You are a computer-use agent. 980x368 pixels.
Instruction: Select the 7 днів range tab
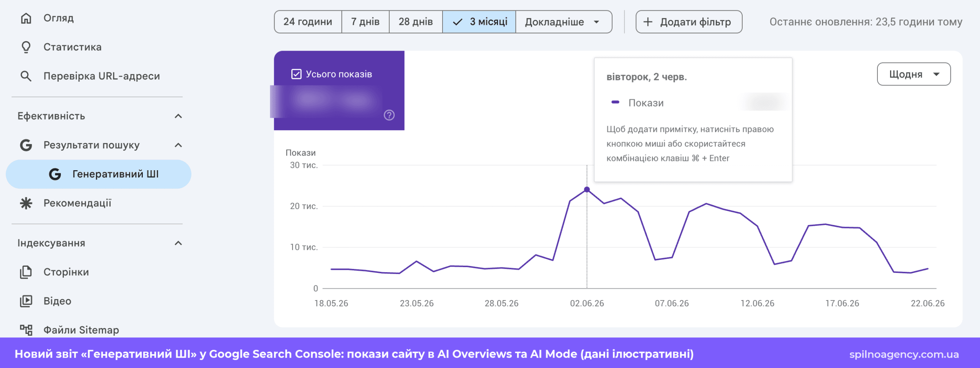[365, 22]
